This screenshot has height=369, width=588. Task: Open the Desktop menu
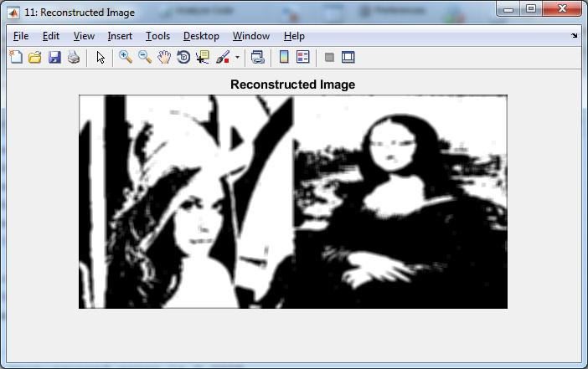click(x=201, y=36)
